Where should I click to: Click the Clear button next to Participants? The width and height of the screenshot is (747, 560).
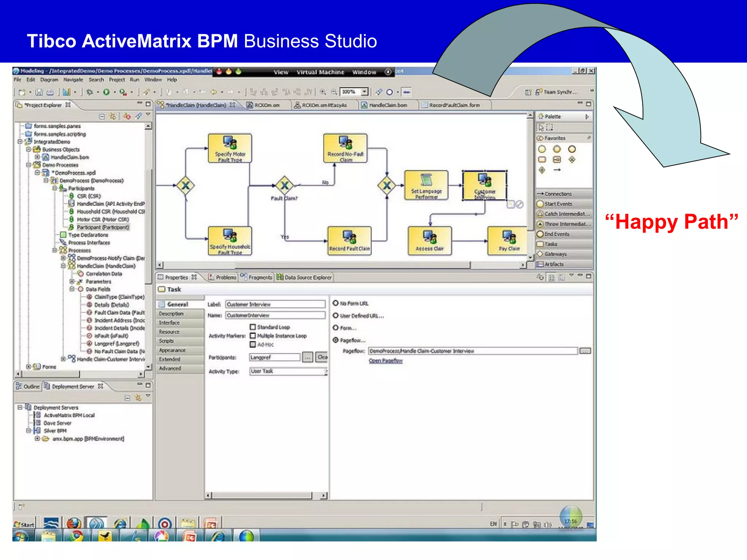[322, 357]
